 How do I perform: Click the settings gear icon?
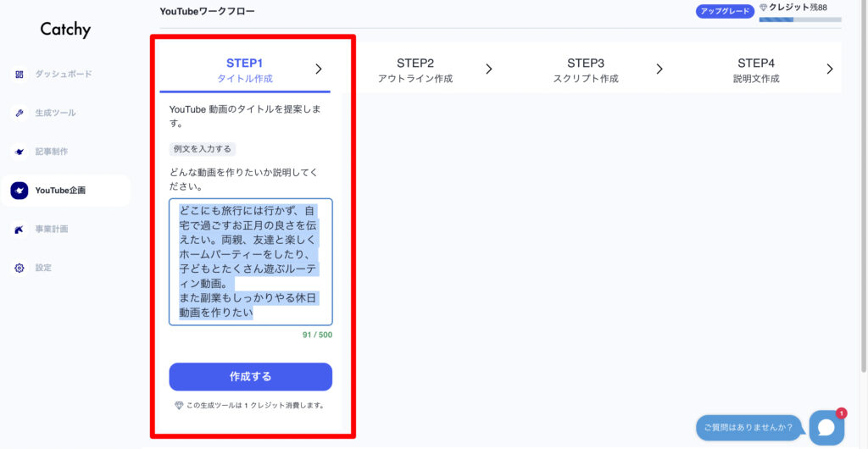pos(19,269)
